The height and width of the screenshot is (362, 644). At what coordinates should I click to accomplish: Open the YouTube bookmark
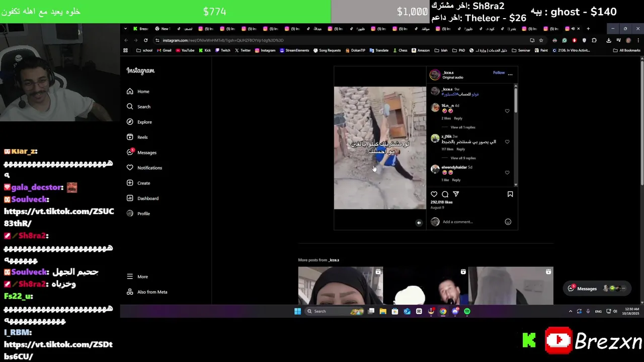(x=185, y=50)
